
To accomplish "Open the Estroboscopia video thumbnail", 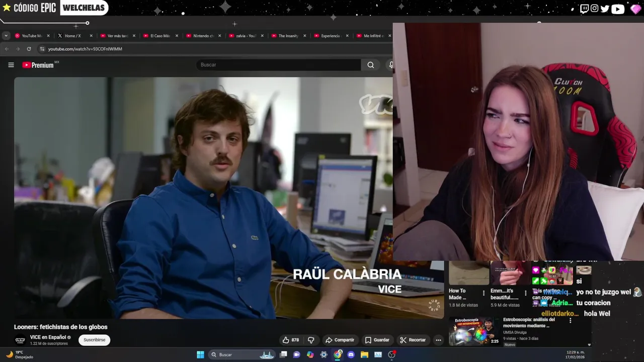I will [474, 331].
